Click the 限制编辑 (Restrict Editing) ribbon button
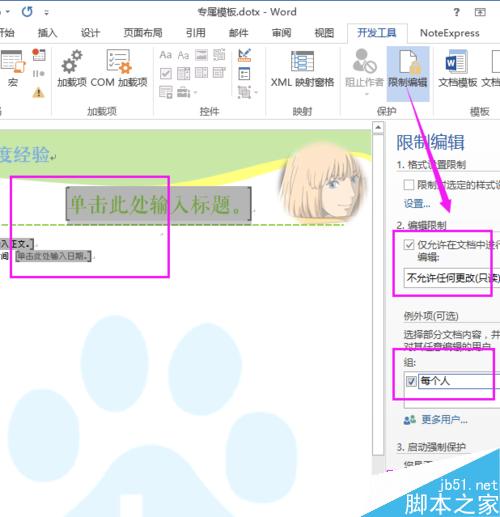 point(408,73)
